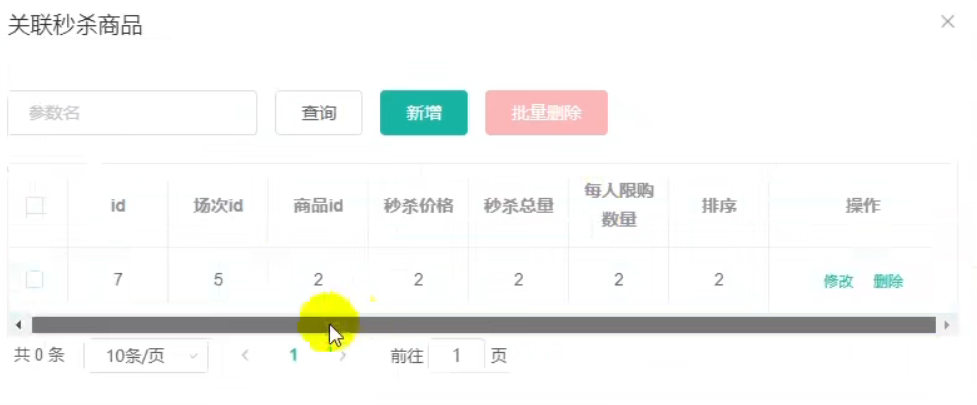Click the 参数名 search input field
This screenshot has width=977, height=405.
click(132, 113)
